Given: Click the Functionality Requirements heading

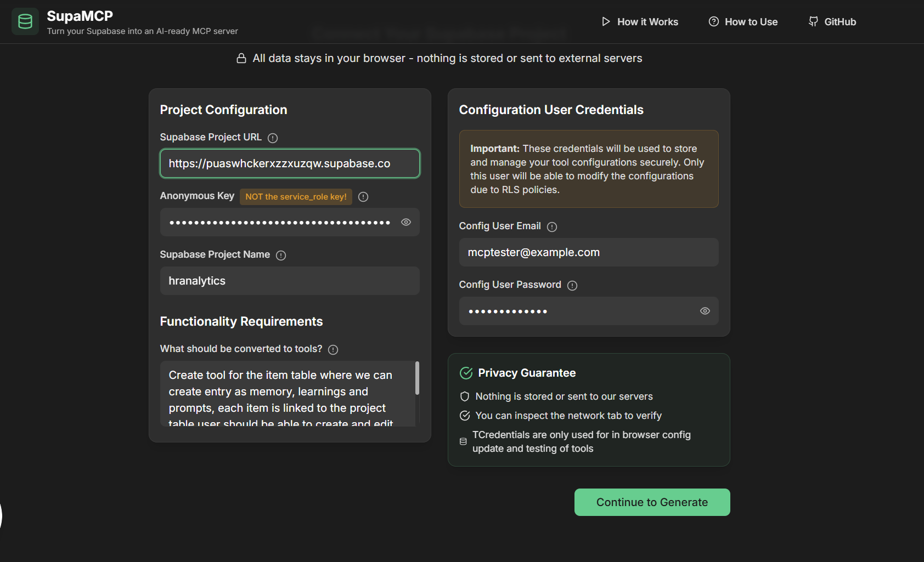Looking at the screenshot, I should (x=241, y=321).
